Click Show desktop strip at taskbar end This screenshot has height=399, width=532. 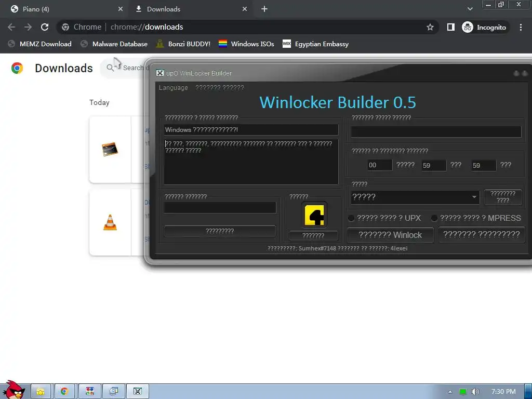[x=528, y=391]
